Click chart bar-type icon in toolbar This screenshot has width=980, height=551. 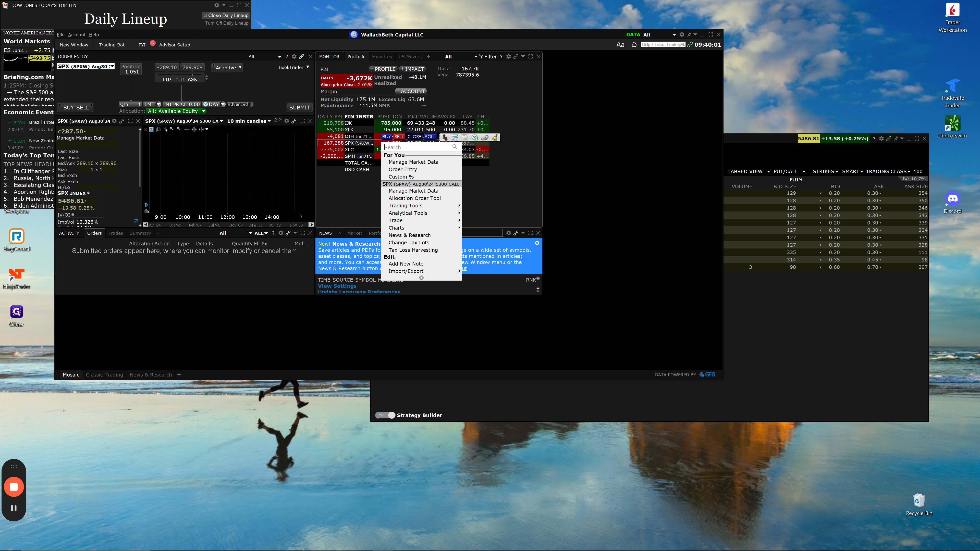158,129
